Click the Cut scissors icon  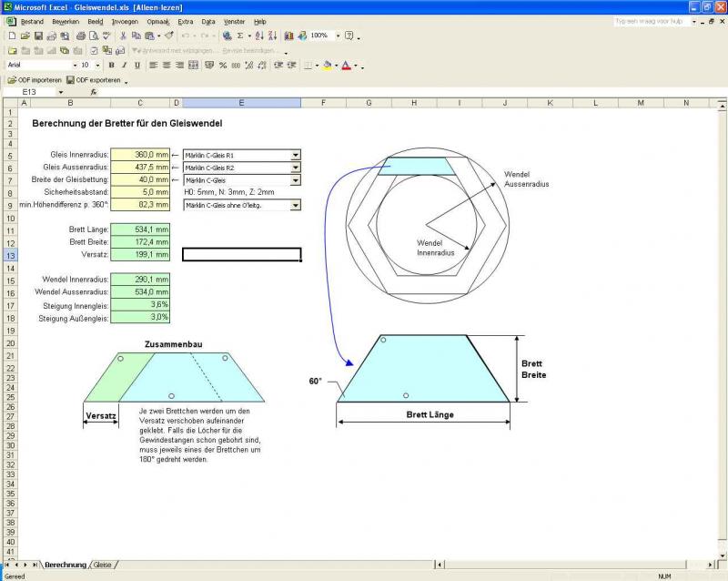pos(121,36)
